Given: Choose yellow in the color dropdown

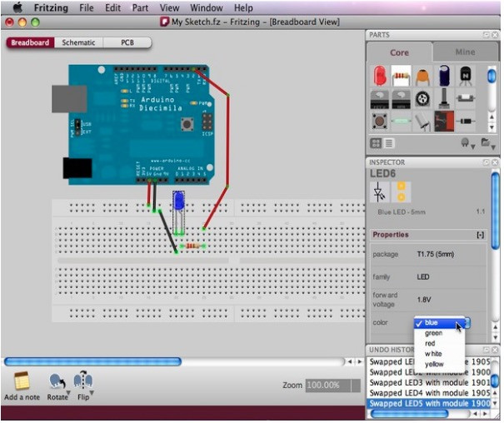Looking at the screenshot, I should point(434,364).
